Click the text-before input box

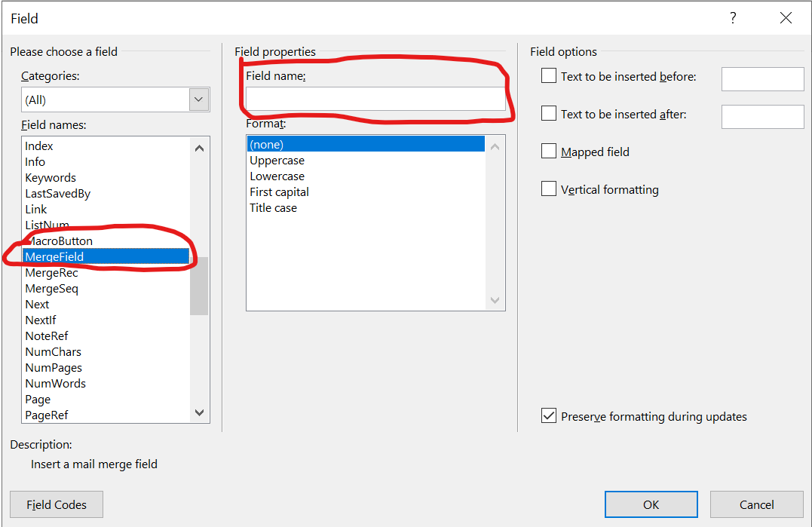pos(762,79)
